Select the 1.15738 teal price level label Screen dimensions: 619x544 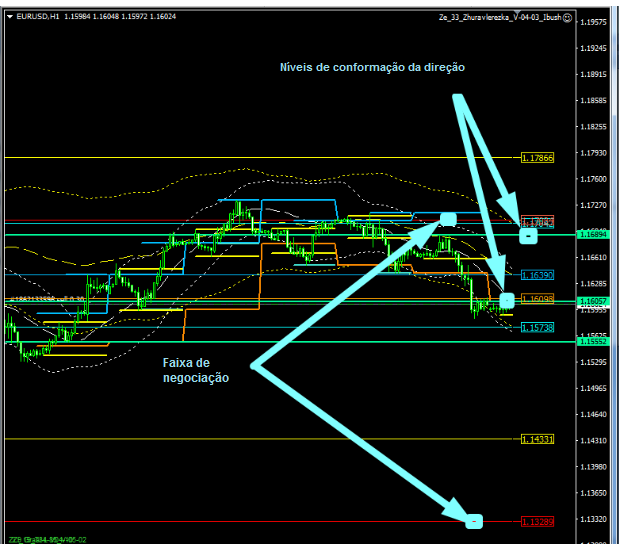pyautogui.click(x=537, y=327)
